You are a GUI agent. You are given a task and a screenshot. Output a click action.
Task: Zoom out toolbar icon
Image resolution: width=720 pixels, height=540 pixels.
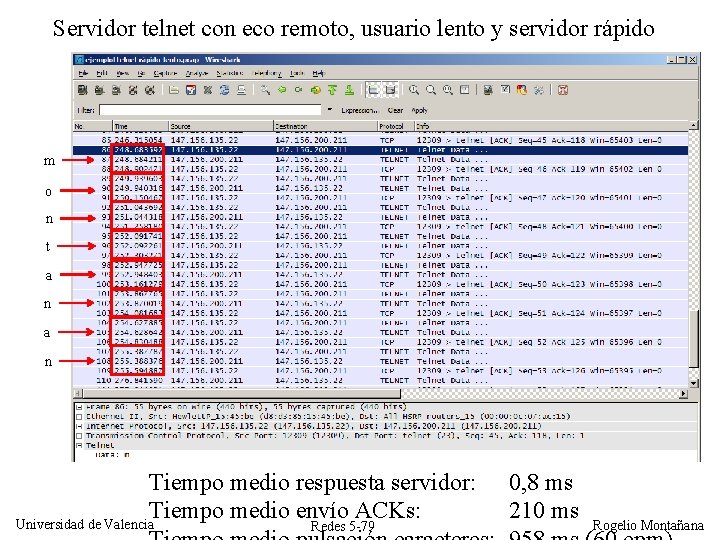(x=431, y=90)
